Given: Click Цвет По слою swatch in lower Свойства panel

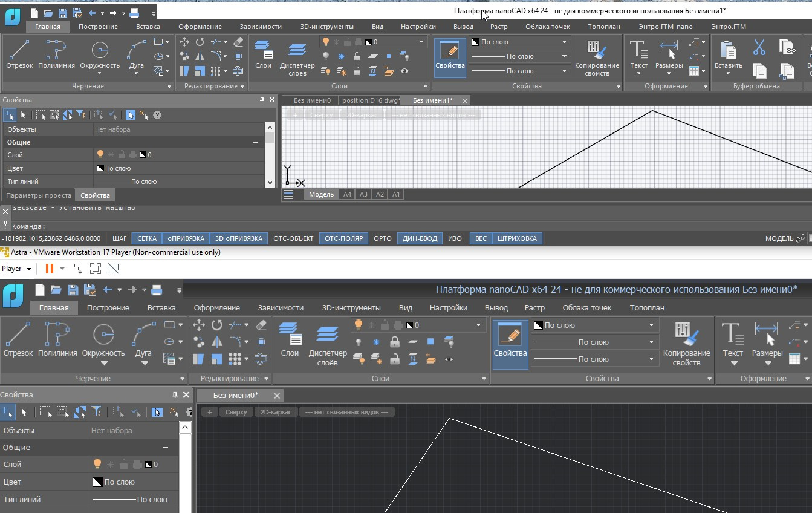Looking at the screenshot, I should (97, 482).
